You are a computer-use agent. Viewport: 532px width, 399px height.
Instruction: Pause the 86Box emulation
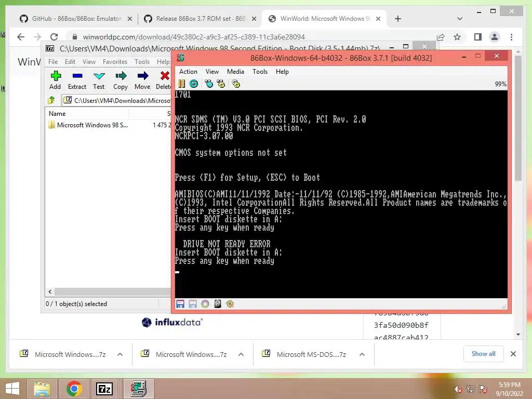pos(181,84)
